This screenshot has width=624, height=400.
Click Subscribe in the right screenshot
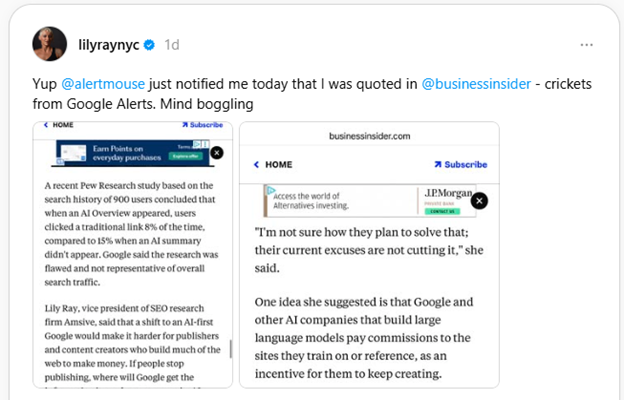(460, 164)
